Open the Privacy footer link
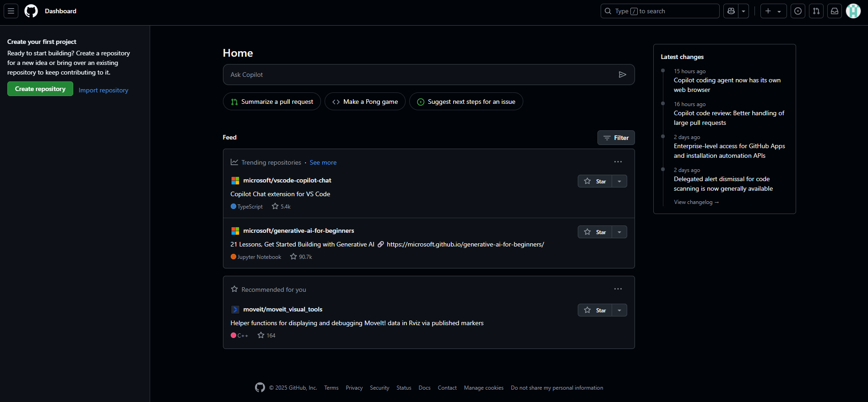The height and width of the screenshot is (402, 868). click(354, 388)
